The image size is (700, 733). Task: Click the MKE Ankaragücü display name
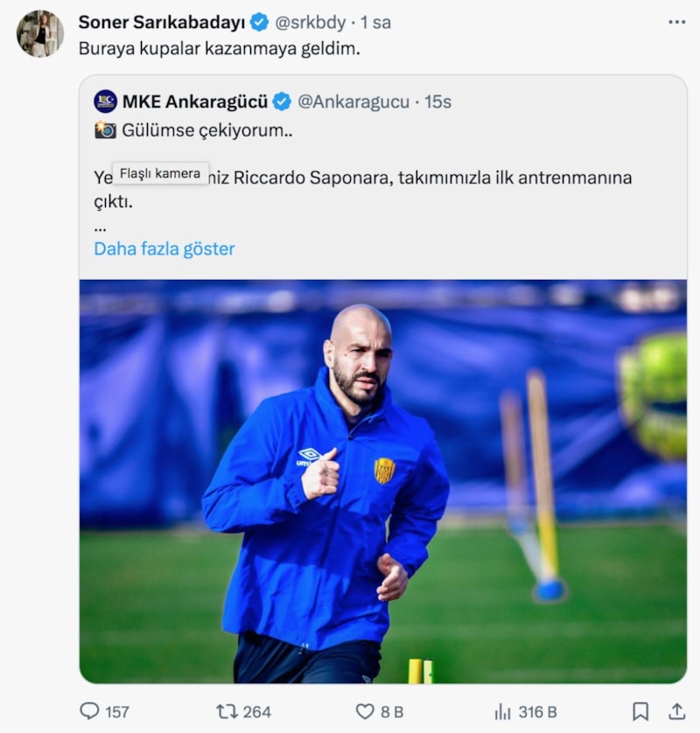point(194,101)
